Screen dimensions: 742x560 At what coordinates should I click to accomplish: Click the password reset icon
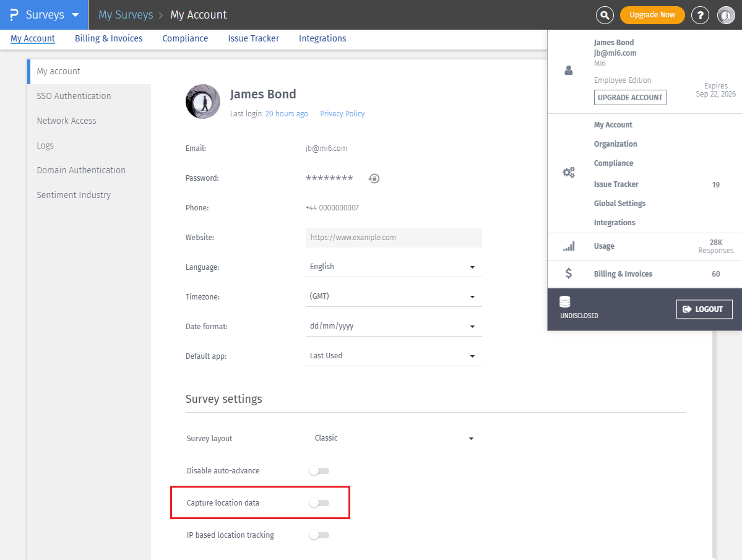tap(374, 178)
